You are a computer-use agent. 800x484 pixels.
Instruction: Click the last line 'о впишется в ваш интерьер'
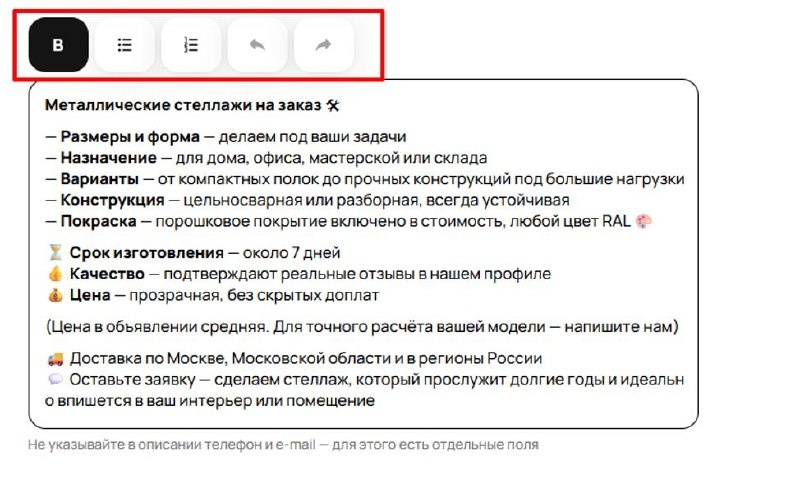coord(210,401)
